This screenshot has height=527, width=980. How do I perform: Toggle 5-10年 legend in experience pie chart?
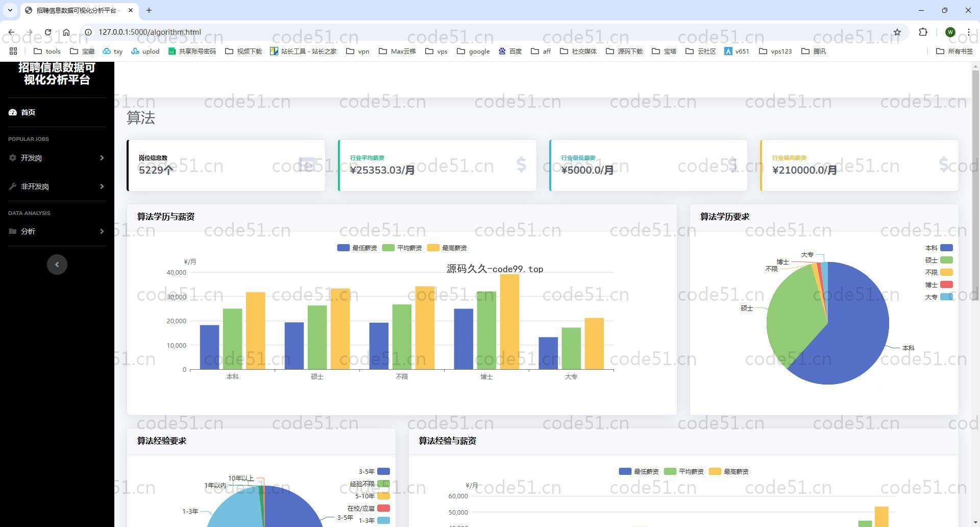click(373, 496)
